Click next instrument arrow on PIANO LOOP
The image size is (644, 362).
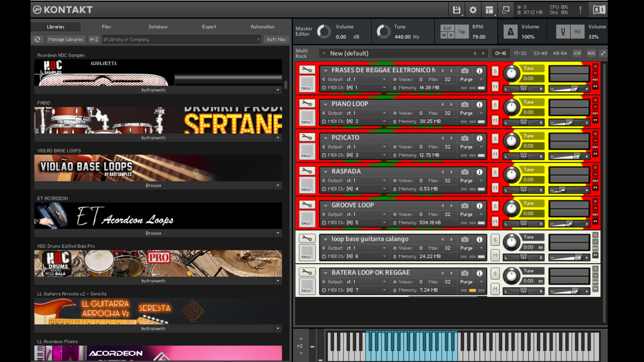452,105
